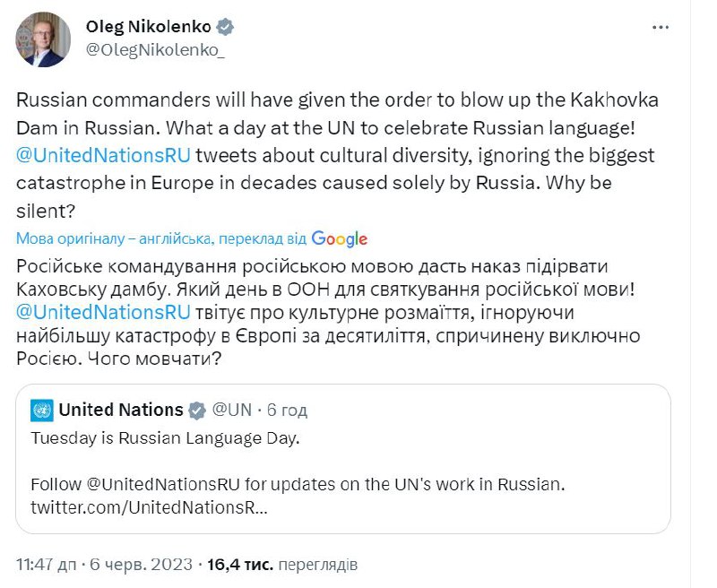
Task: Click the @OlegNikolenko_ handle
Action: click(154, 53)
